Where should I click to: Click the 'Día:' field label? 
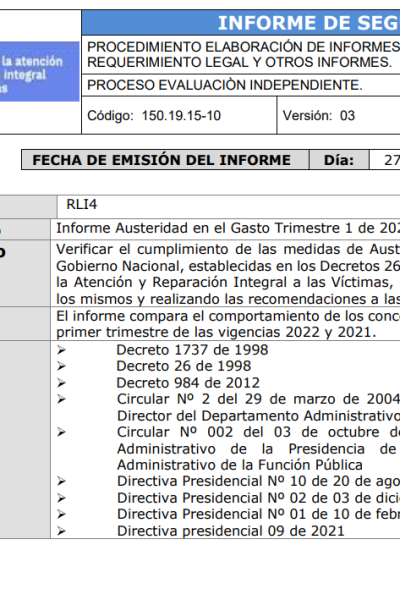click(x=339, y=160)
